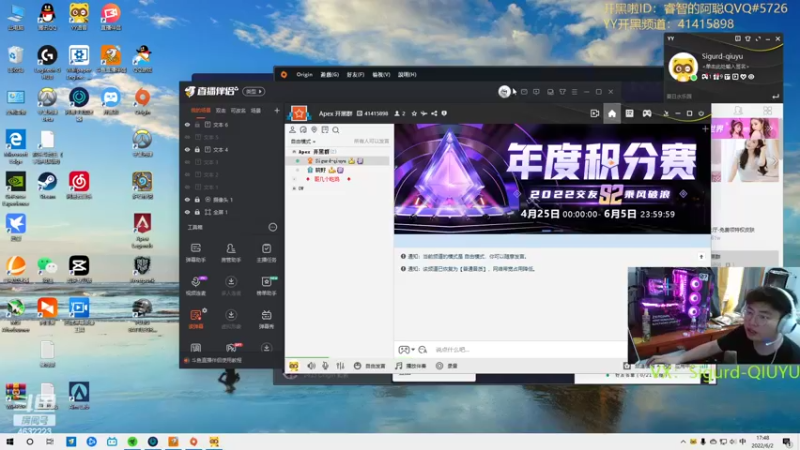Collapse the Apex 开黑群 channel tree
The width and height of the screenshot is (800, 450).
(x=294, y=152)
